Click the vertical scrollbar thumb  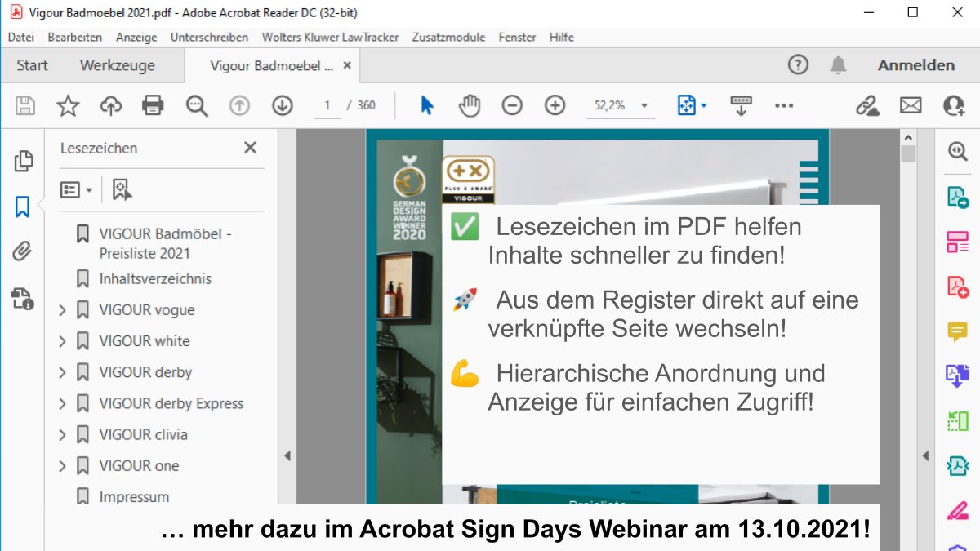tap(908, 154)
